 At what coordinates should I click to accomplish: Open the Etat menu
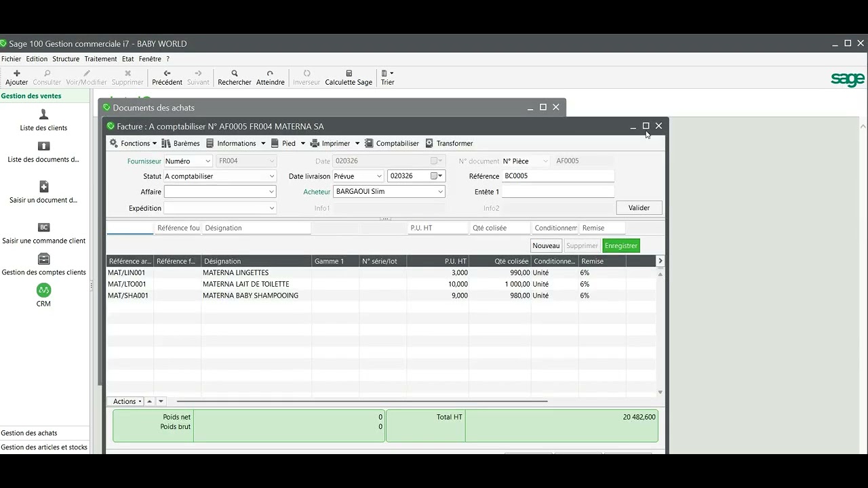127,59
